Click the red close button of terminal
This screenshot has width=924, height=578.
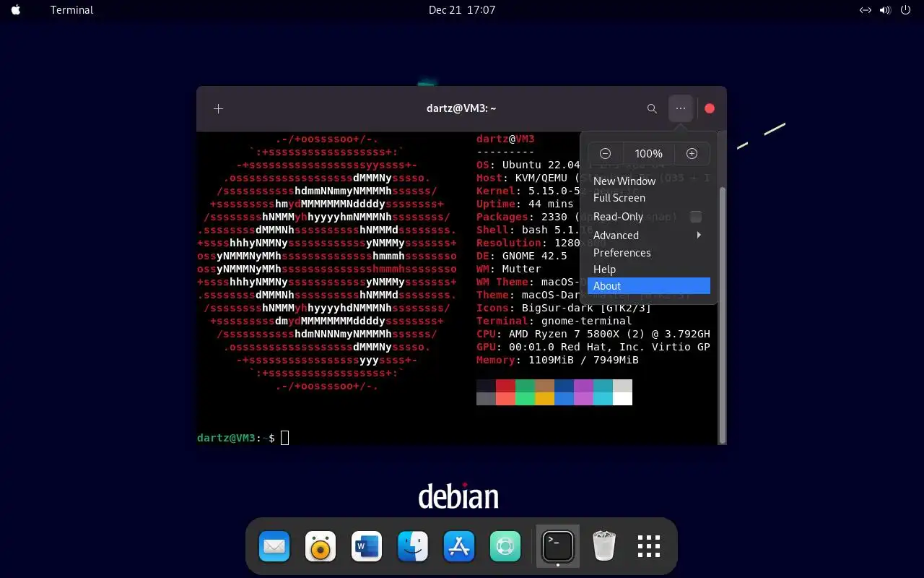point(710,108)
